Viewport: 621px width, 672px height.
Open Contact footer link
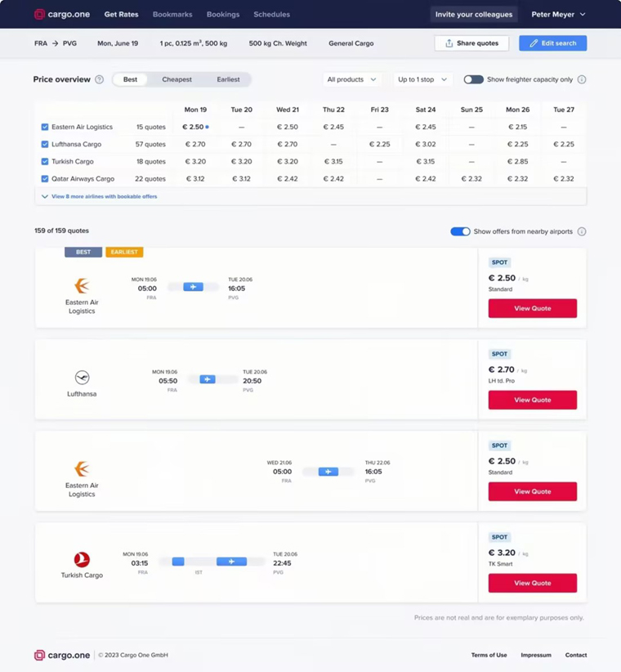[x=576, y=655]
